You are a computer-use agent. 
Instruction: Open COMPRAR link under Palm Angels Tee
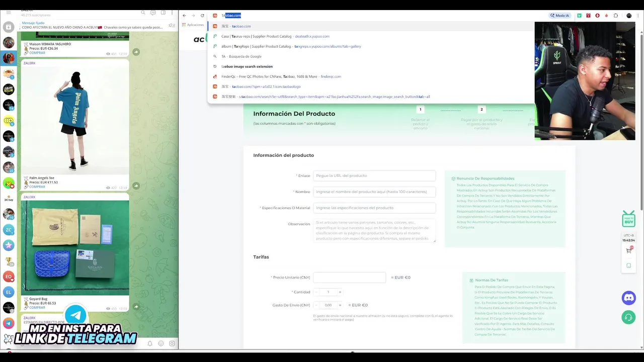click(x=37, y=187)
